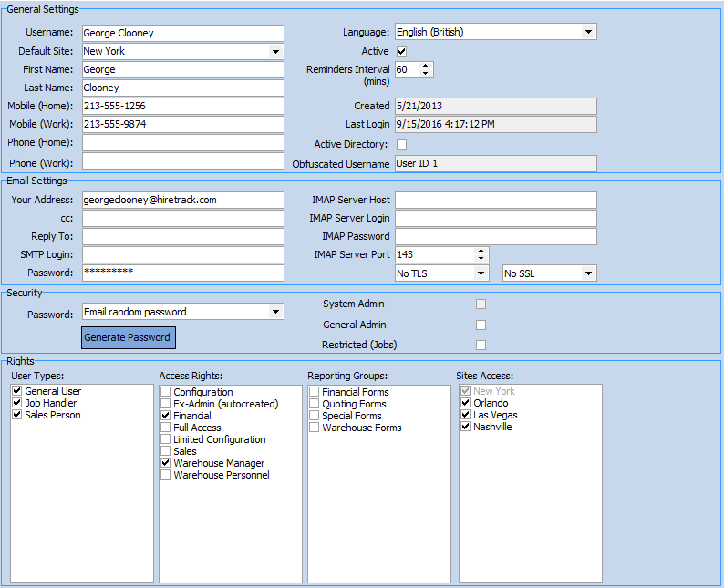Viewport: 724px width, 588px height.
Task: Open the No TLS dropdown
Action: pos(481,273)
